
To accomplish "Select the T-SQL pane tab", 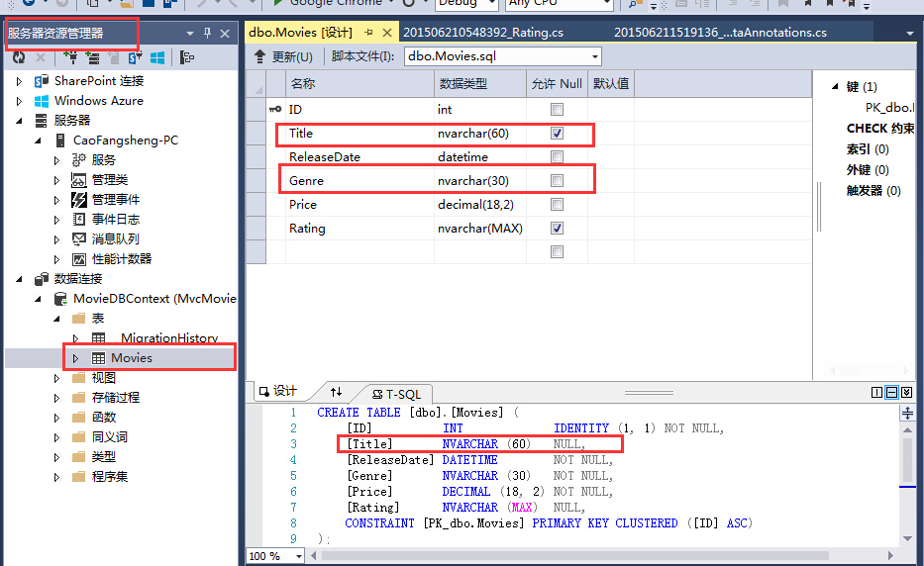I will 397,394.
